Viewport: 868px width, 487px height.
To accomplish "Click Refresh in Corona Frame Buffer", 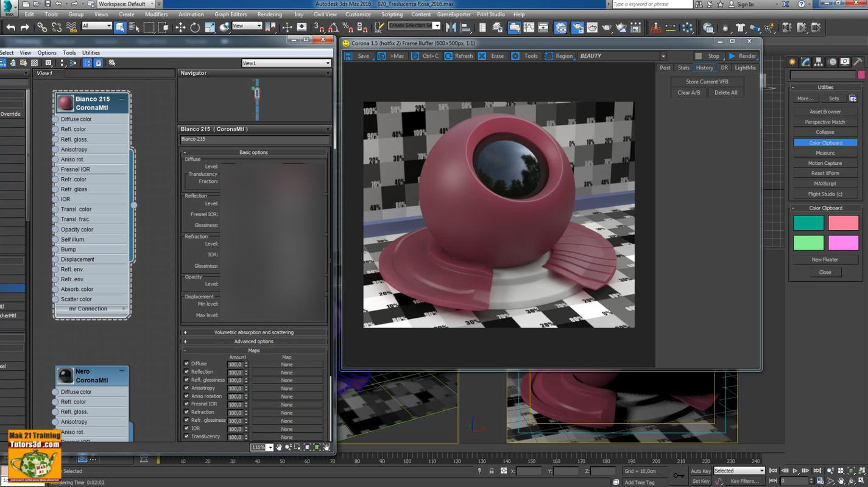I will click(x=459, y=56).
